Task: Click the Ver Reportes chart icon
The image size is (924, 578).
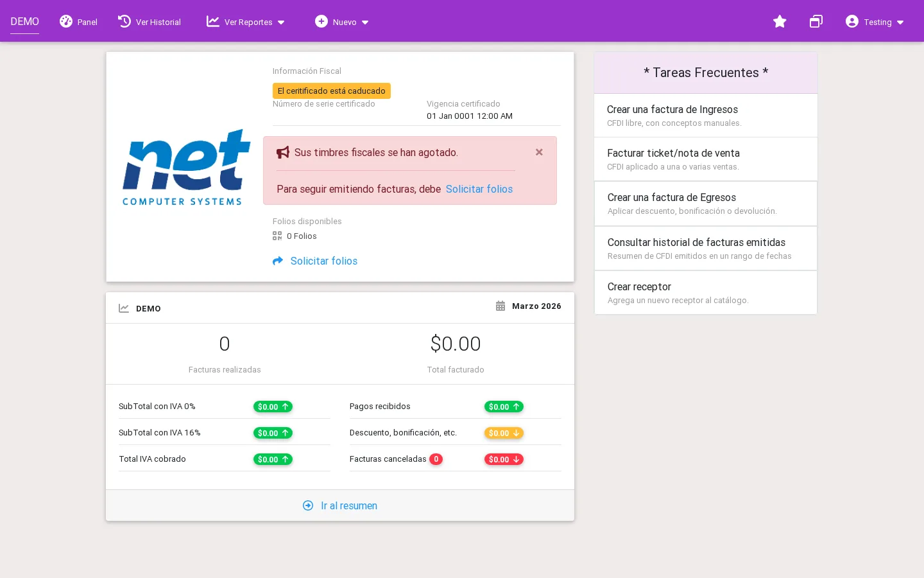Action: coord(213,21)
